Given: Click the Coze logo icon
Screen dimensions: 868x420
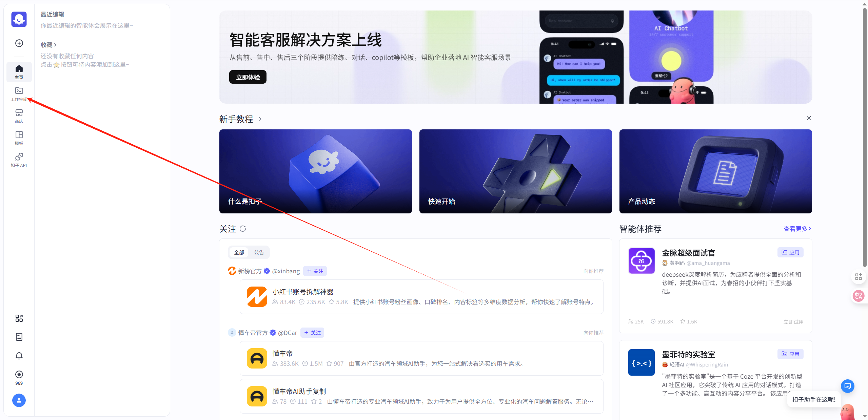Looking at the screenshot, I should point(19,19).
